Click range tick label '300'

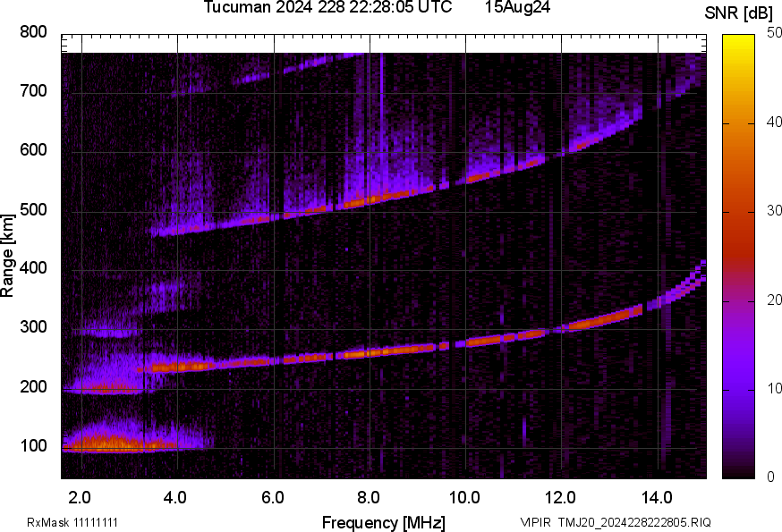pos(33,327)
